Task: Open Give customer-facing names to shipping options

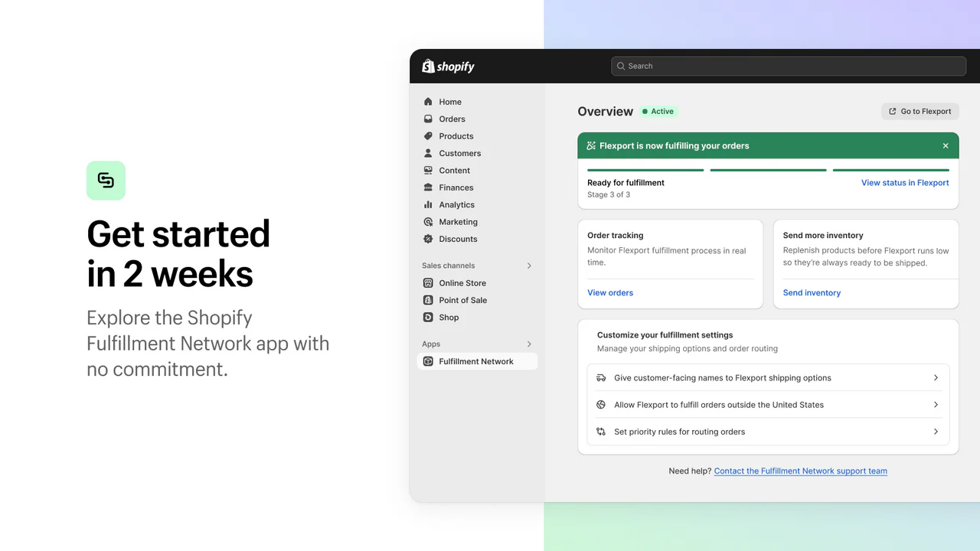Action: click(x=768, y=378)
